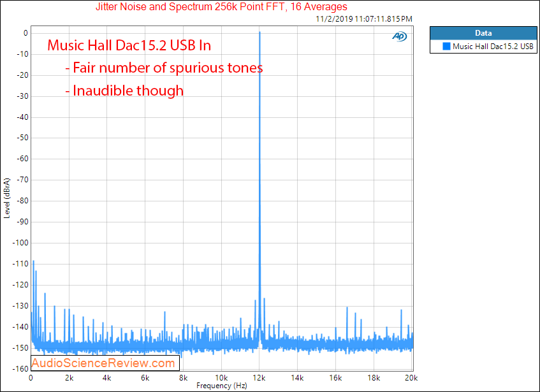Click the Level (dBrA) axis label
This screenshot has width=540, height=392.
(7, 198)
